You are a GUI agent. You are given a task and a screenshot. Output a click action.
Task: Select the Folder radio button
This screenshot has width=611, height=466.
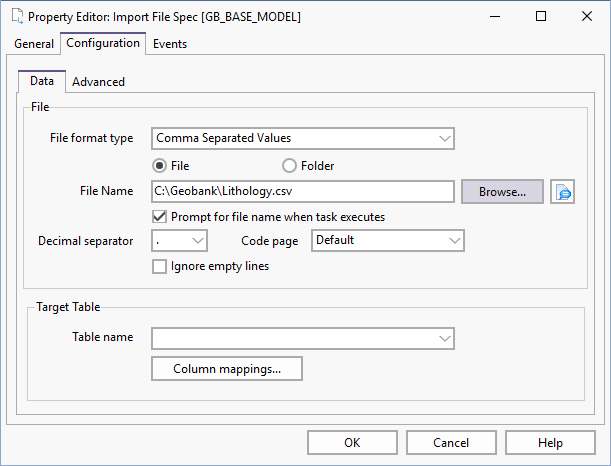[x=290, y=165]
